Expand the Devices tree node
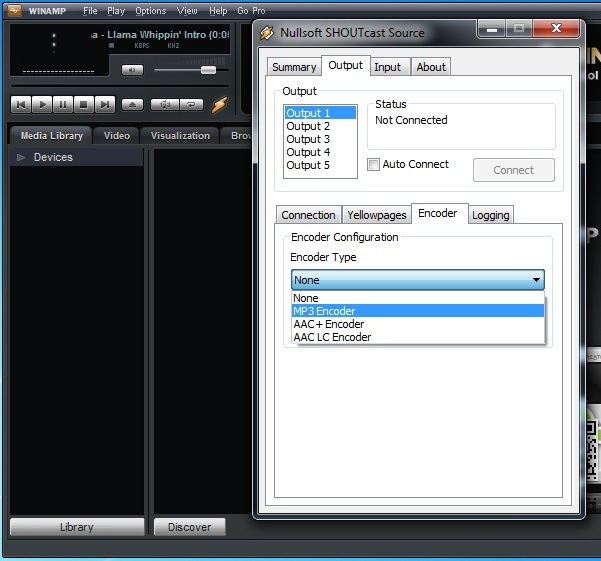Image resolution: width=601 pixels, height=561 pixels. pyautogui.click(x=21, y=157)
